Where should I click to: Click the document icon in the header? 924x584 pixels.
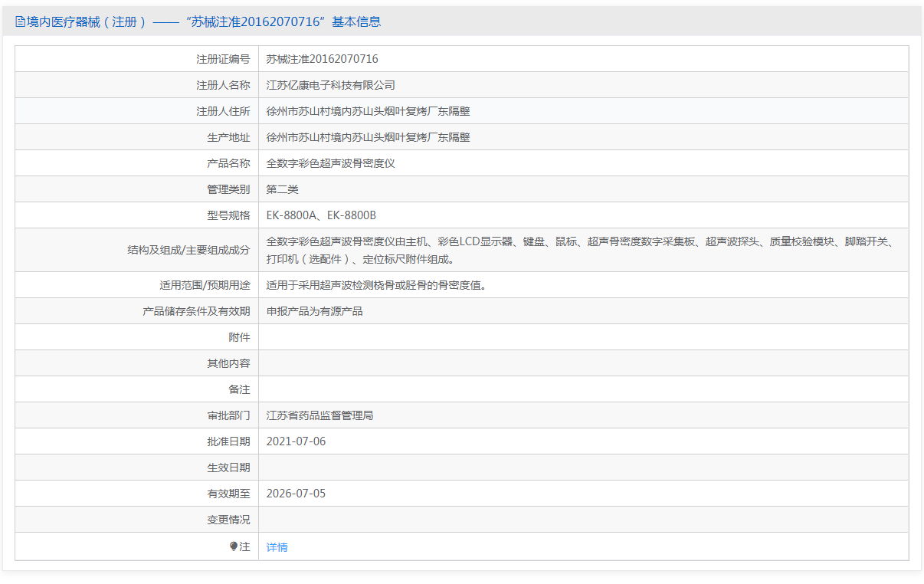(20, 22)
